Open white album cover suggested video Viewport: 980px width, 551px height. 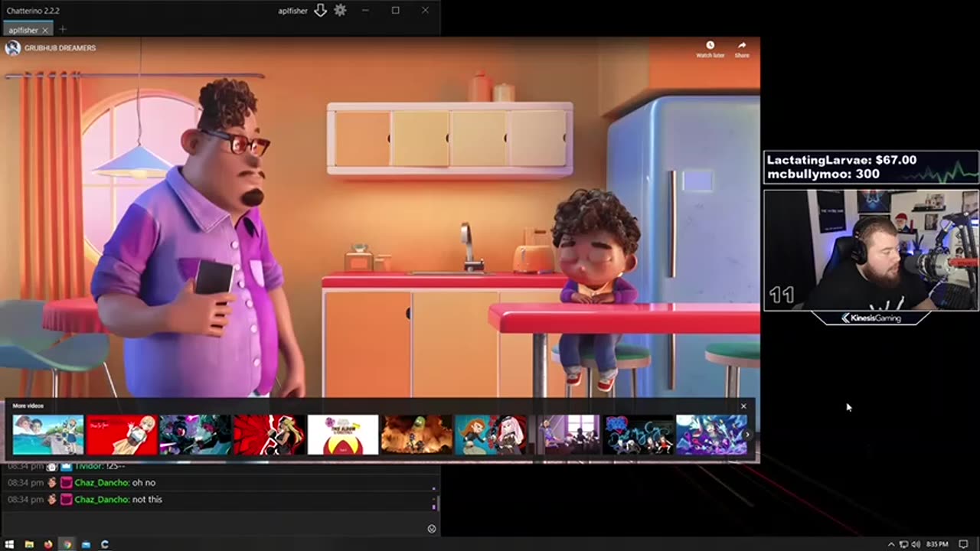pyautogui.click(x=343, y=435)
